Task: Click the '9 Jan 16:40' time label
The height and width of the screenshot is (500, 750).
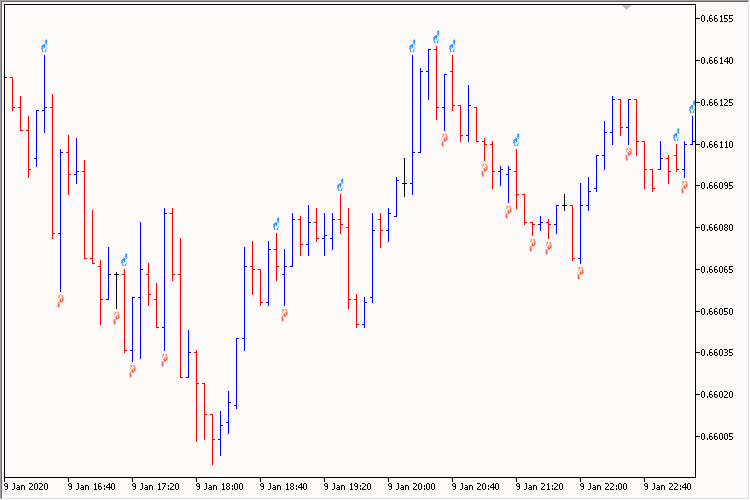Action: click(92, 487)
